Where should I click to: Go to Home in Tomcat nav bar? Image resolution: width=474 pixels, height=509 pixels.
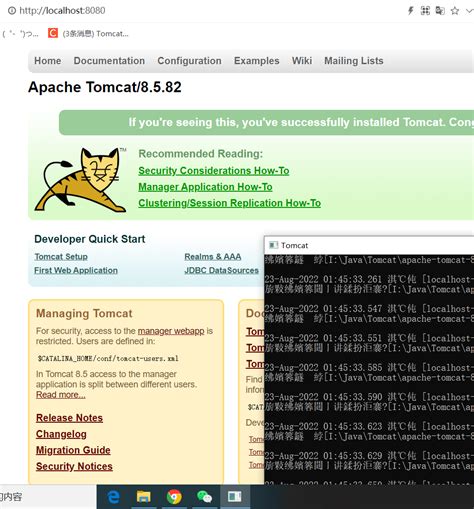coord(48,61)
